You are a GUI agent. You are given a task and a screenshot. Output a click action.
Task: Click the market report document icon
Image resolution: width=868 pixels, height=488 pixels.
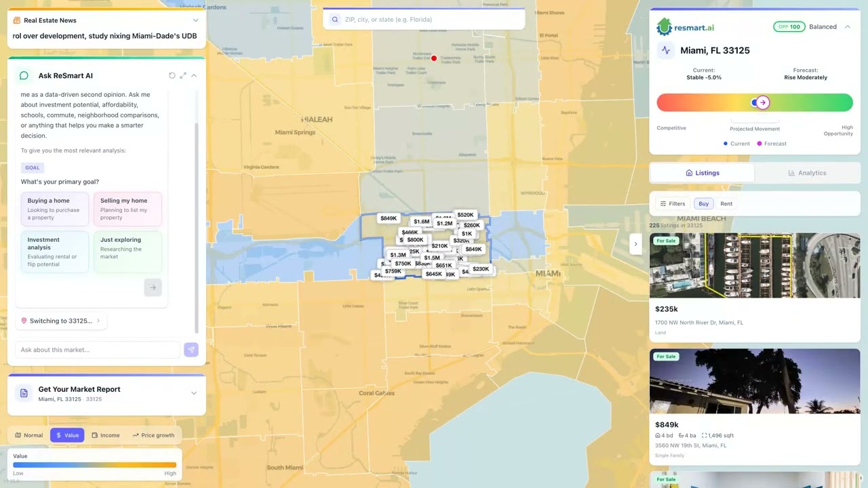pos(24,393)
